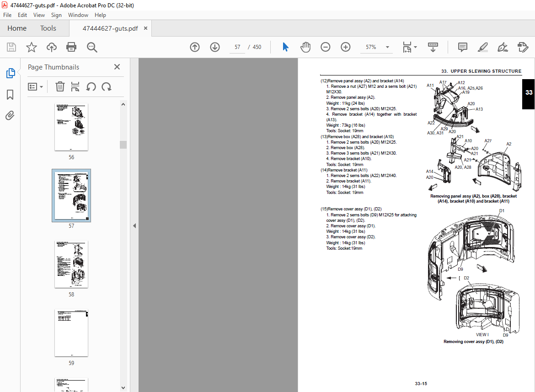This screenshot has width=535, height=392.
Task: Collapse the navigation pane arrow
Action: coord(134,226)
